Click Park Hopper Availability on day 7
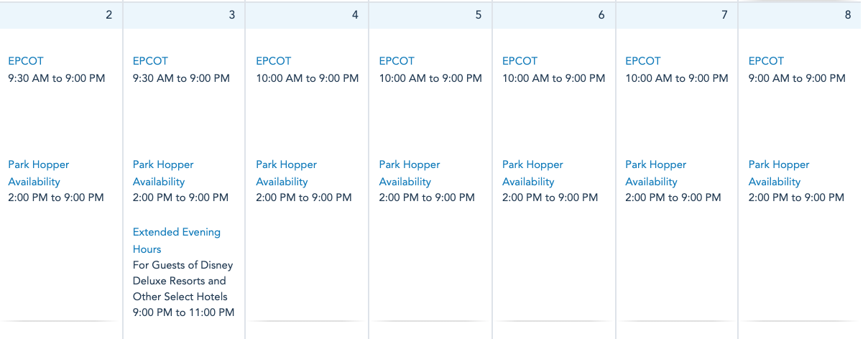 [655, 173]
